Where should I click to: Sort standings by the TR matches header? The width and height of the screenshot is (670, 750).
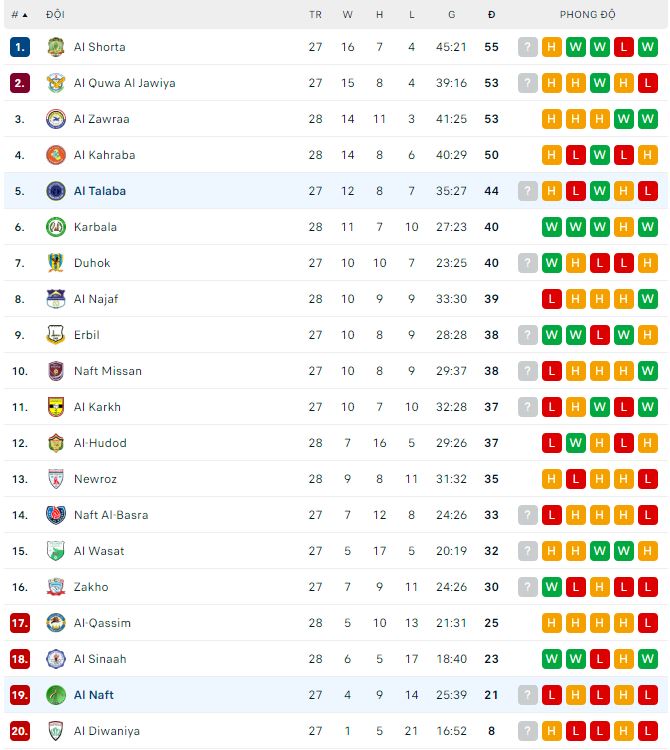coord(315,15)
